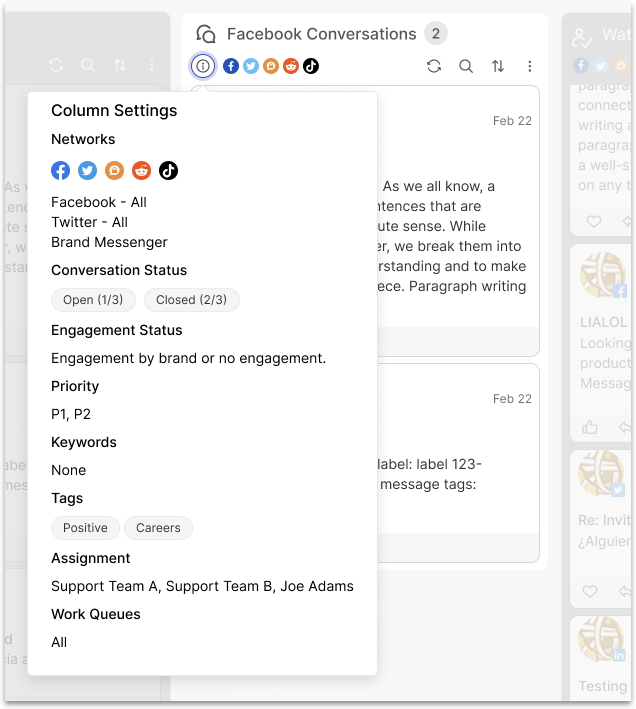The image size is (636, 709).
Task: Click TikTok icon in Networks settings
Action: click(x=168, y=170)
